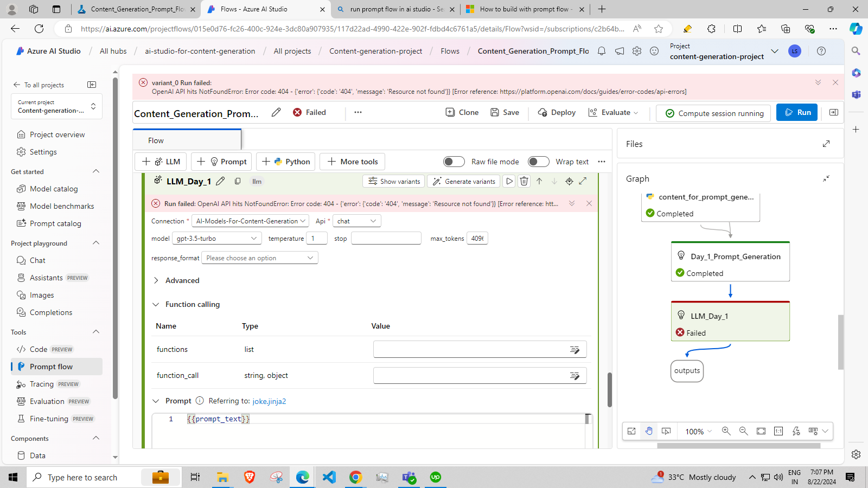Toggle Wrap text on
Image resolution: width=868 pixels, height=488 pixels.
point(539,162)
